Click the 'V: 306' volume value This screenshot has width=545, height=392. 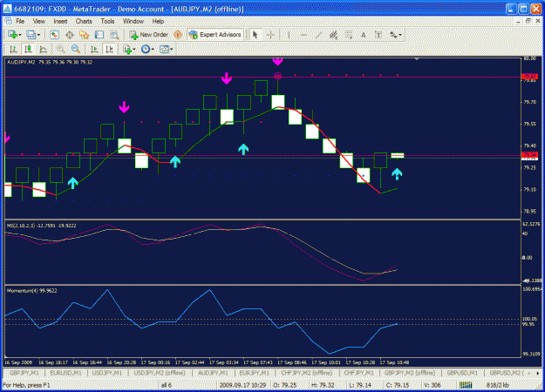[x=432, y=385]
